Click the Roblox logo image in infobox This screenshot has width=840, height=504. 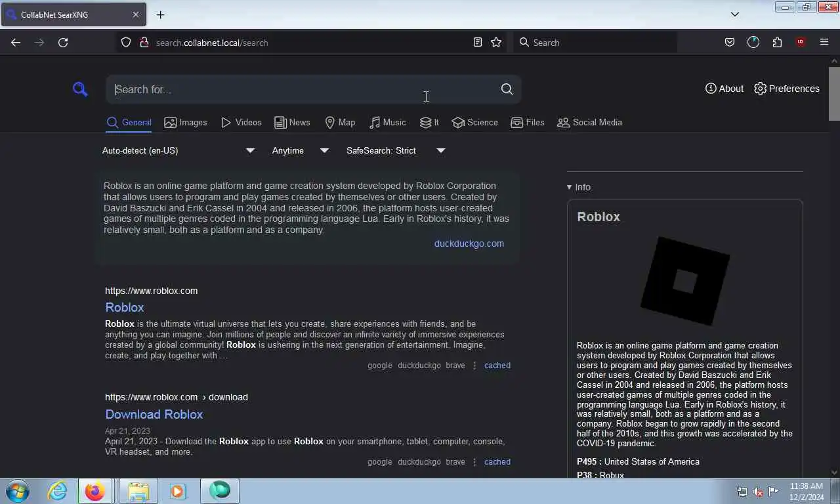[685, 281]
